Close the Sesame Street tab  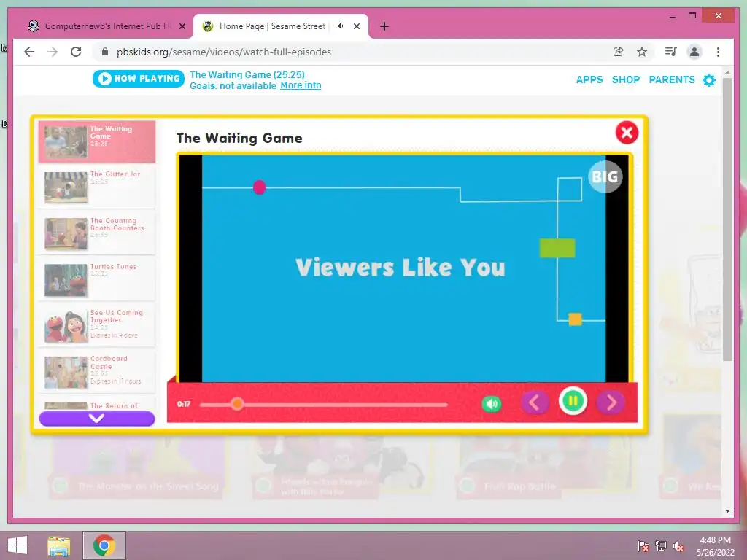(x=356, y=27)
